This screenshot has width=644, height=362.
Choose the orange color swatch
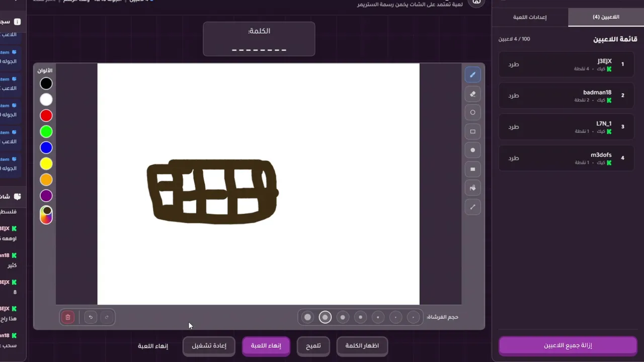pyautogui.click(x=46, y=180)
